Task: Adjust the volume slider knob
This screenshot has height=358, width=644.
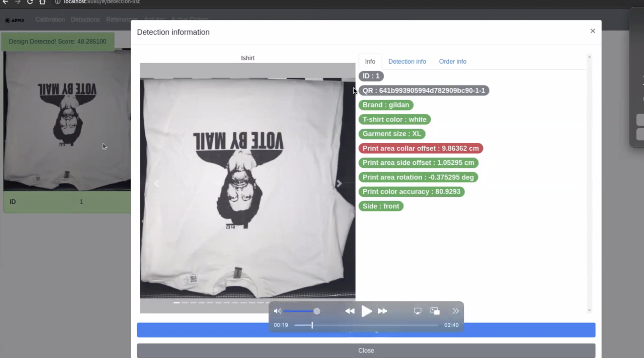Action: pos(317,311)
